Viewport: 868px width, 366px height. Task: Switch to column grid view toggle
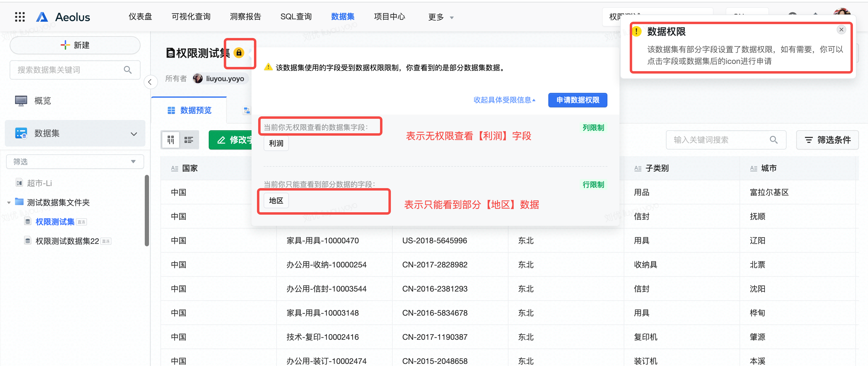pos(171,140)
